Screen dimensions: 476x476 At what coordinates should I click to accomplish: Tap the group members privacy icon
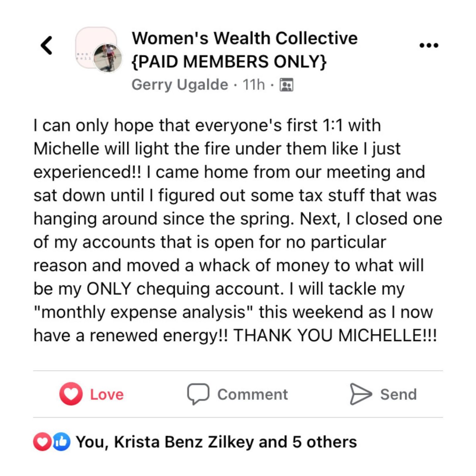(286, 85)
